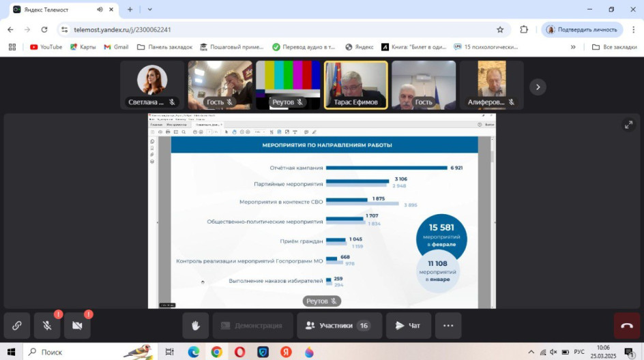Raise hand in the meeting
This screenshot has height=360, width=644.
[x=195, y=326]
